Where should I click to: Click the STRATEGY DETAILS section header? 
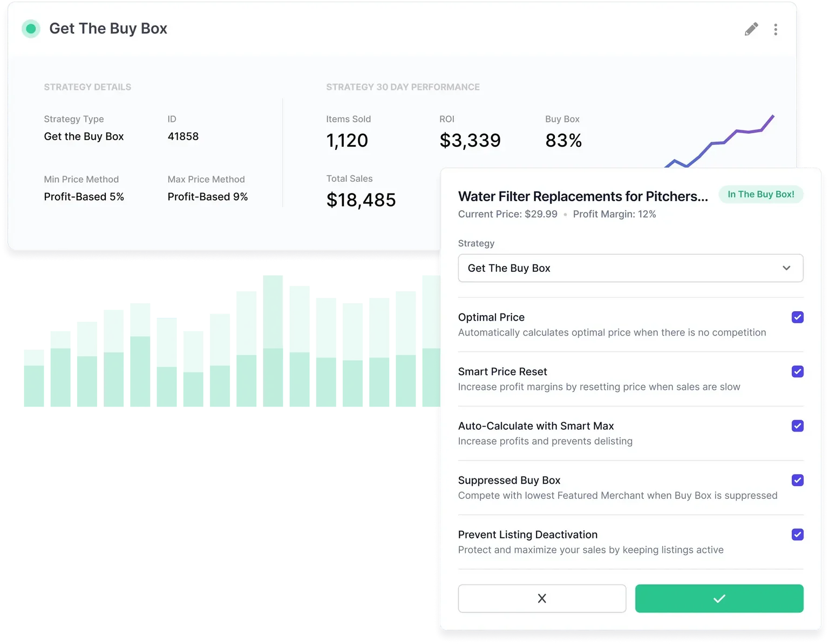click(87, 87)
